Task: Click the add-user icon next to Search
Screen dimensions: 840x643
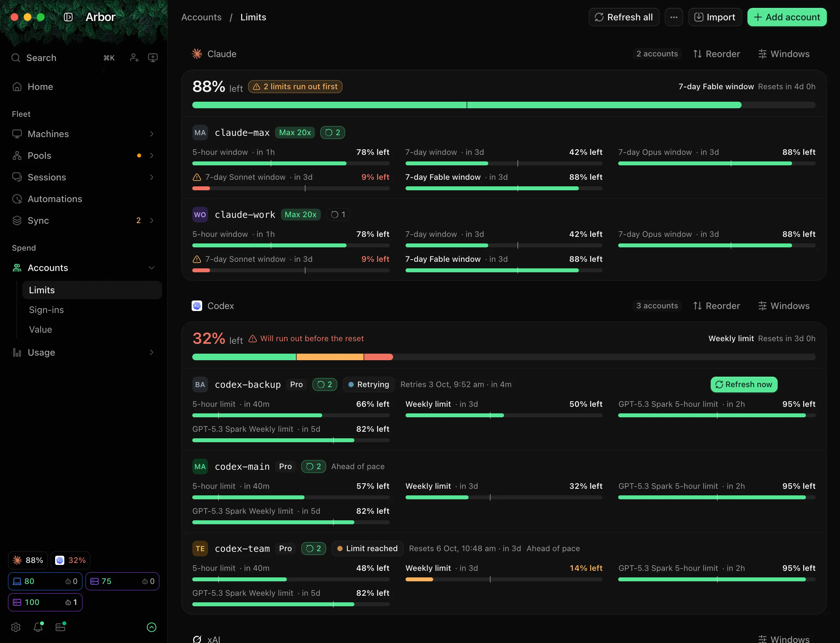Action: tap(134, 58)
